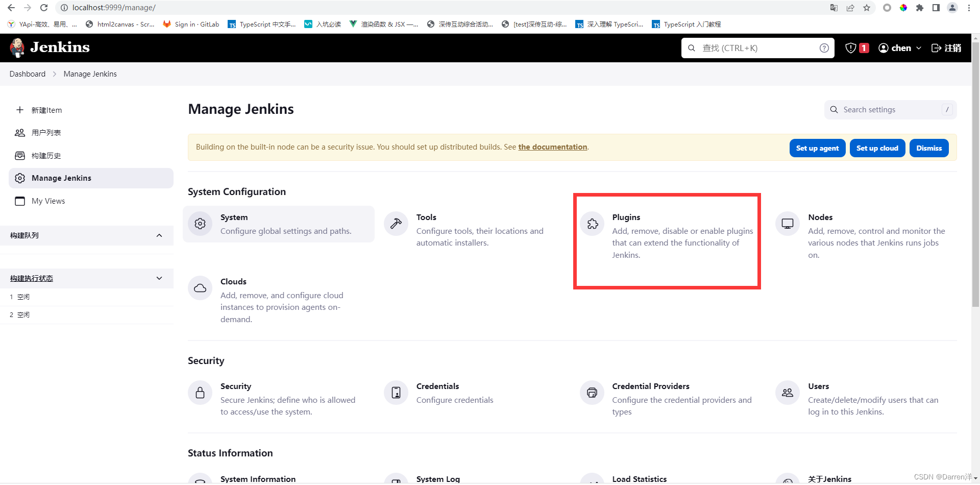This screenshot has width=980, height=485.
Task: Click the browser back arrow
Action: [11, 8]
